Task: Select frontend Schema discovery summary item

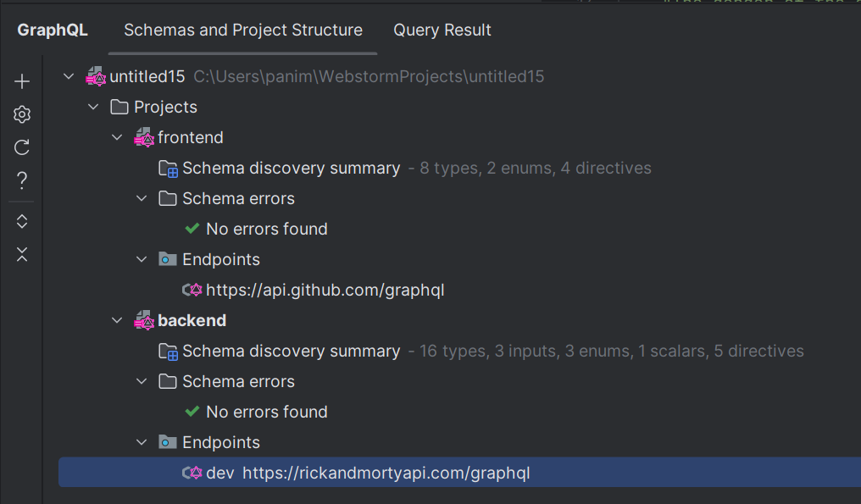Action: [291, 168]
